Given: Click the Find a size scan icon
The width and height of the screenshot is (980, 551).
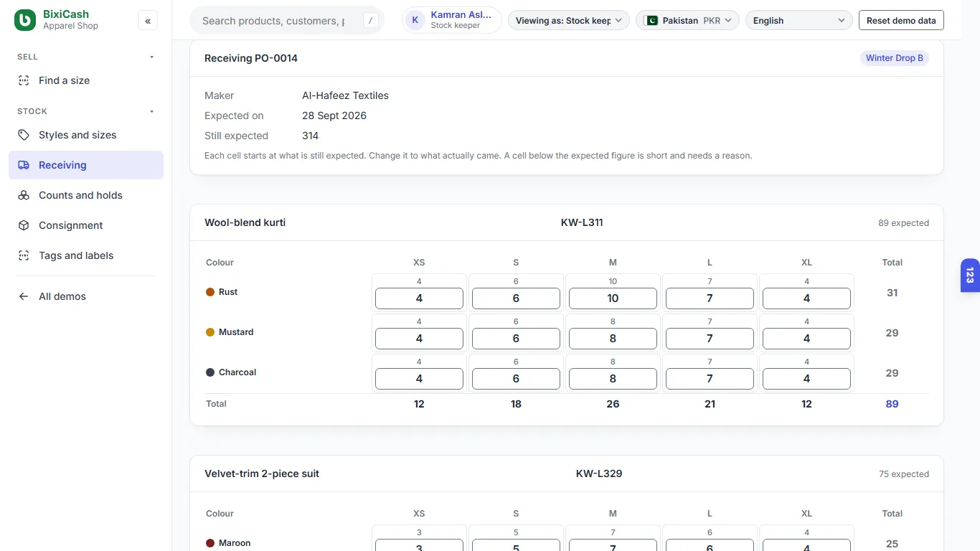Looking at the screenshot, I should (24, 80).
